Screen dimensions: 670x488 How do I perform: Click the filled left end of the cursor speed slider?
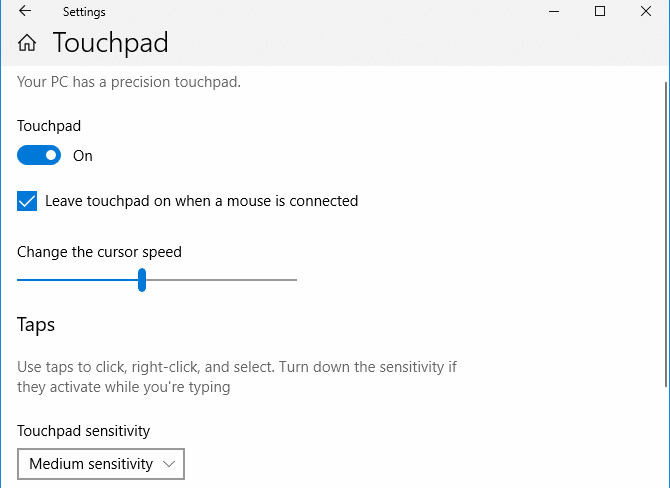pos(22,280)
